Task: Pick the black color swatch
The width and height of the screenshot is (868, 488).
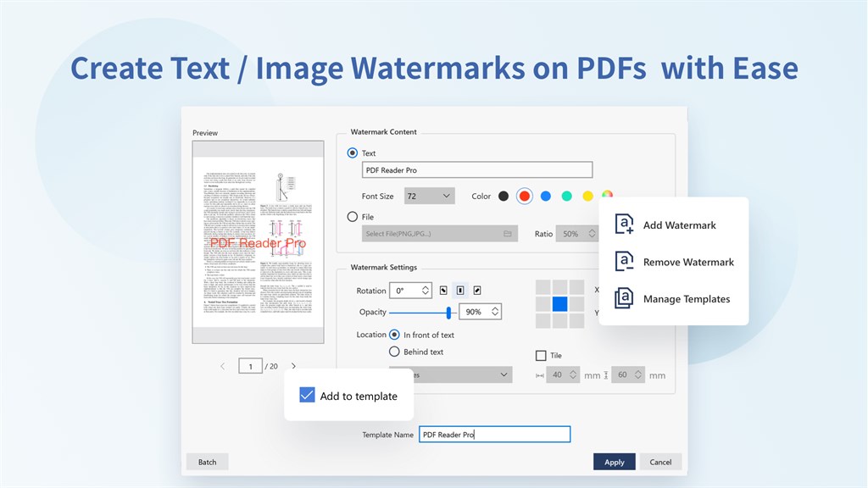Action: pos(504,196)
